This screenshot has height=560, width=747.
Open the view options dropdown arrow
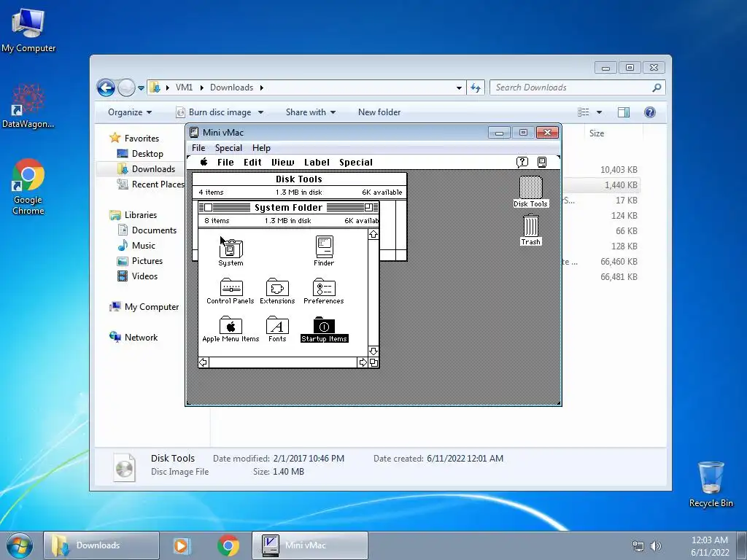pos(600,112)
